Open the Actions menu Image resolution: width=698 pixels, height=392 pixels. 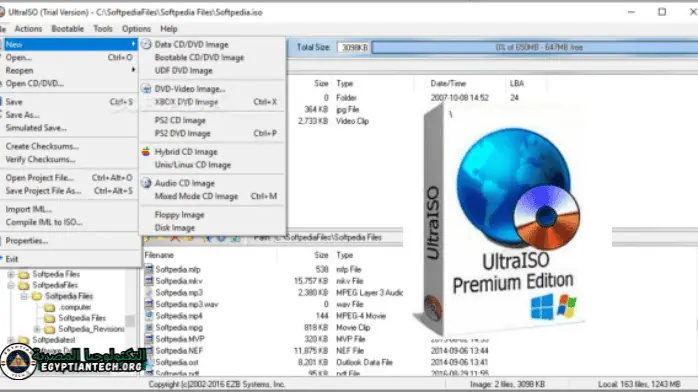coord(28,28)
